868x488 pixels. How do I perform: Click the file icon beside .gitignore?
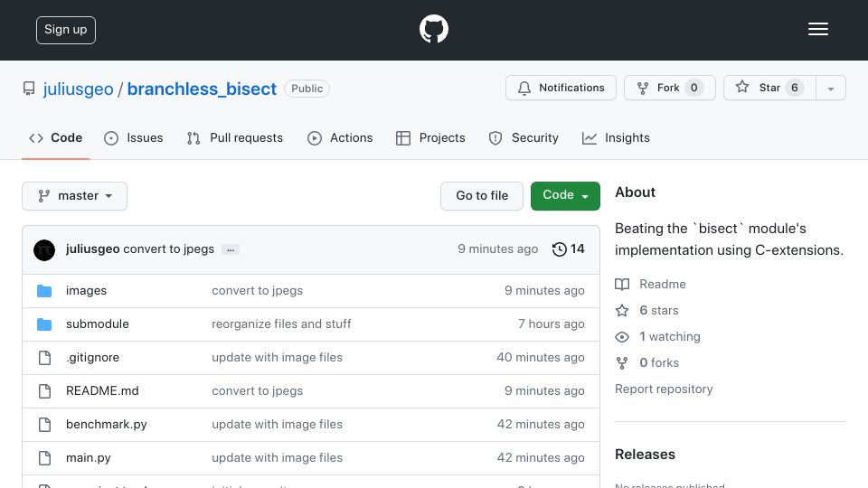pos(45,358)
